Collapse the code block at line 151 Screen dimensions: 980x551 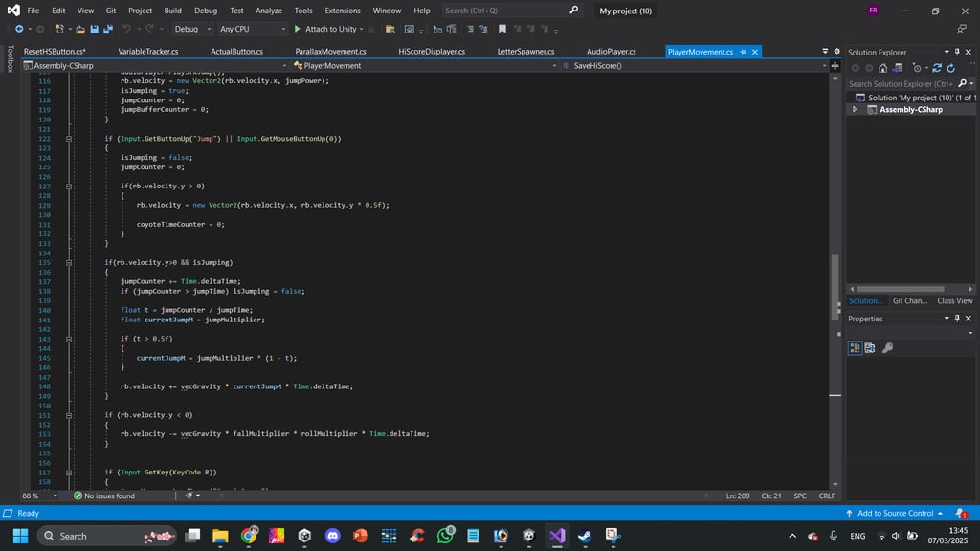click(x=69, y=415)
